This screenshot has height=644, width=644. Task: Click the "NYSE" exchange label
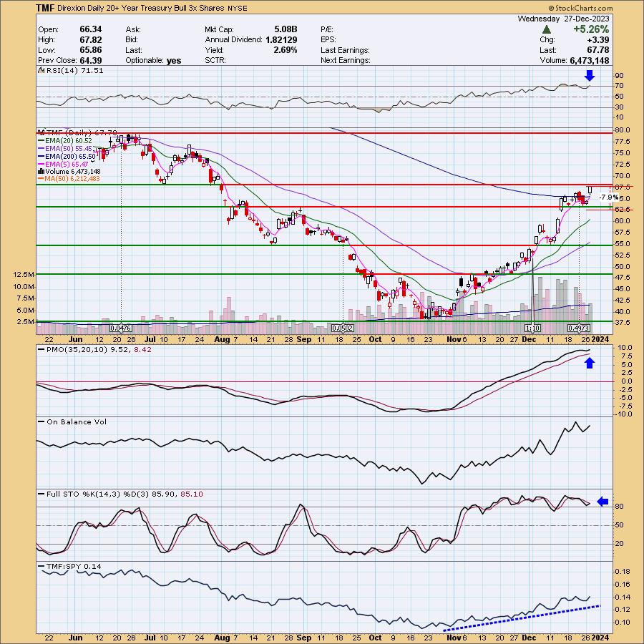[x=237, y=8]
